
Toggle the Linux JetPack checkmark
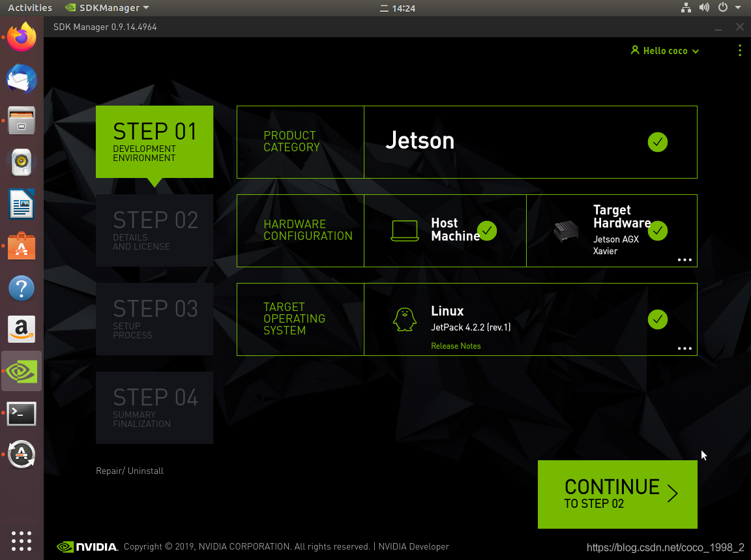pos(658,319)
